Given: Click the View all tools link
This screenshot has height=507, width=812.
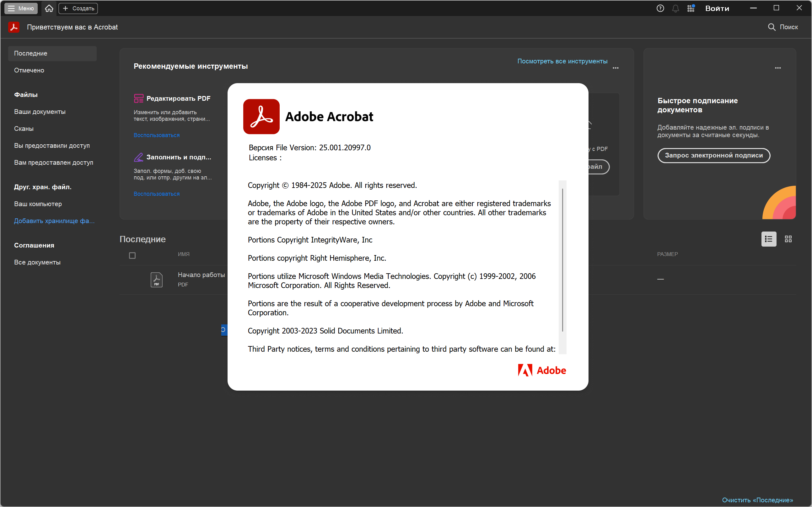Looking at the screenshot, I should click(x=562, y=61).
